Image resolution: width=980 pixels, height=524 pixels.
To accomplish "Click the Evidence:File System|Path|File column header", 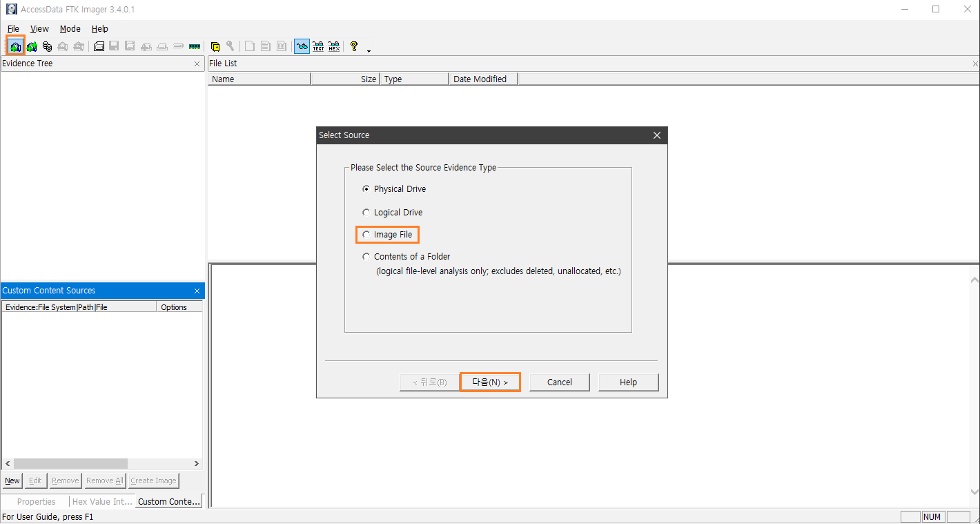I will 79,307.
